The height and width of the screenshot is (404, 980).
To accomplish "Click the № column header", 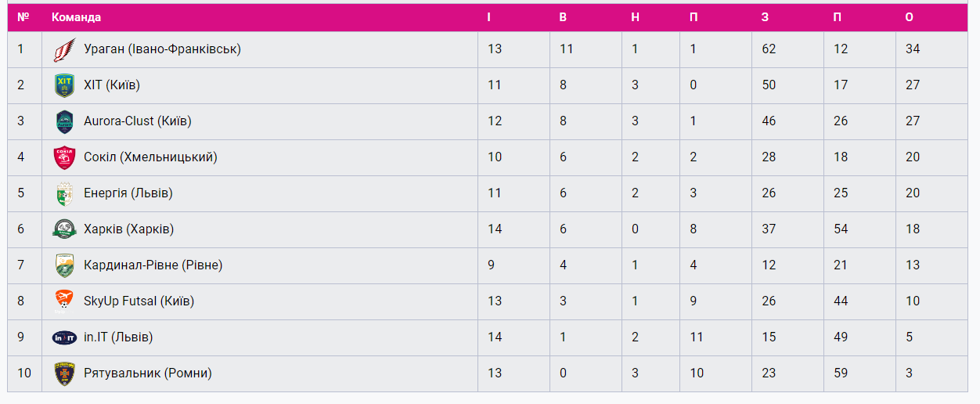I will (23, 17).
